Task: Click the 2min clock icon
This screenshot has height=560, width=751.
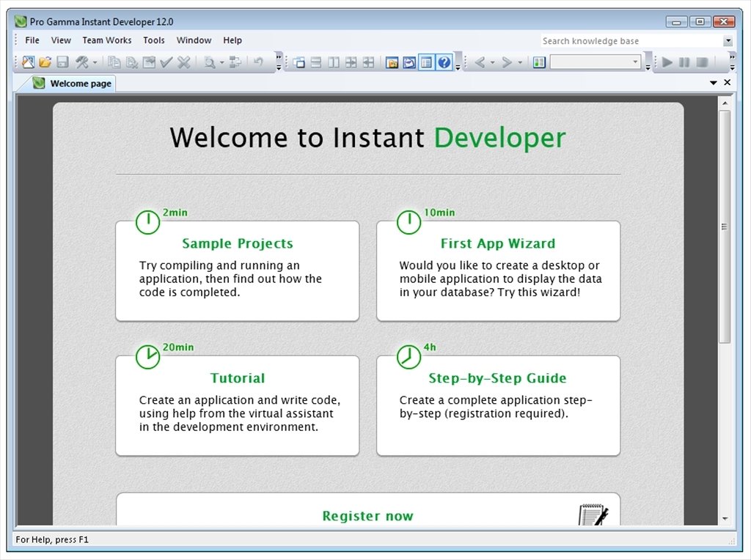Action: coord(147,222)
